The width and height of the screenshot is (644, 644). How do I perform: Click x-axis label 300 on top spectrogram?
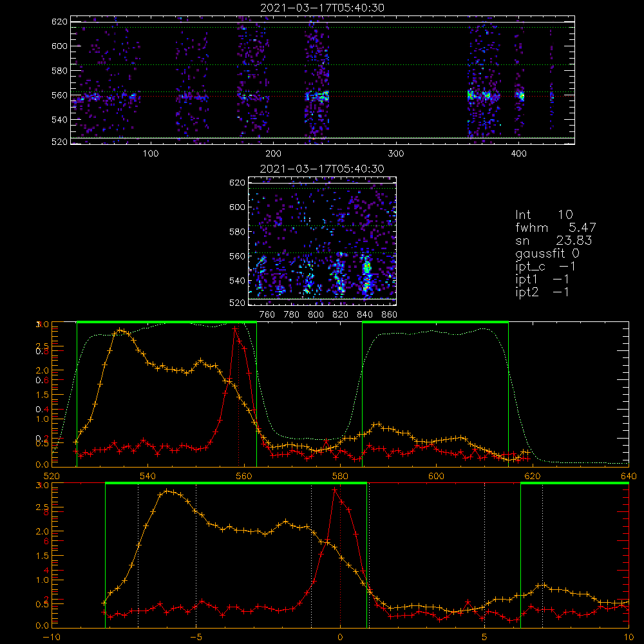[396, 154]
